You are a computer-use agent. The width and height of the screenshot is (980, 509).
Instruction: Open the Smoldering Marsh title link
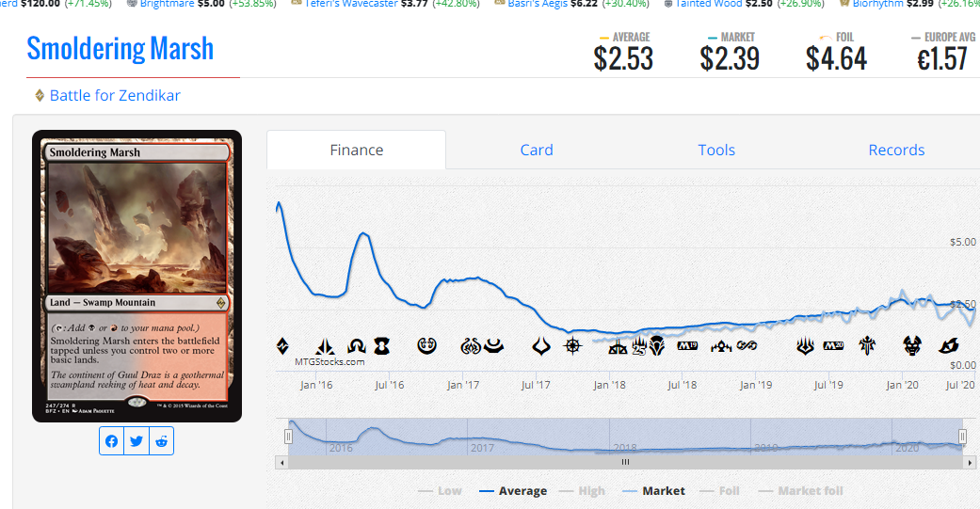point(120,49)
